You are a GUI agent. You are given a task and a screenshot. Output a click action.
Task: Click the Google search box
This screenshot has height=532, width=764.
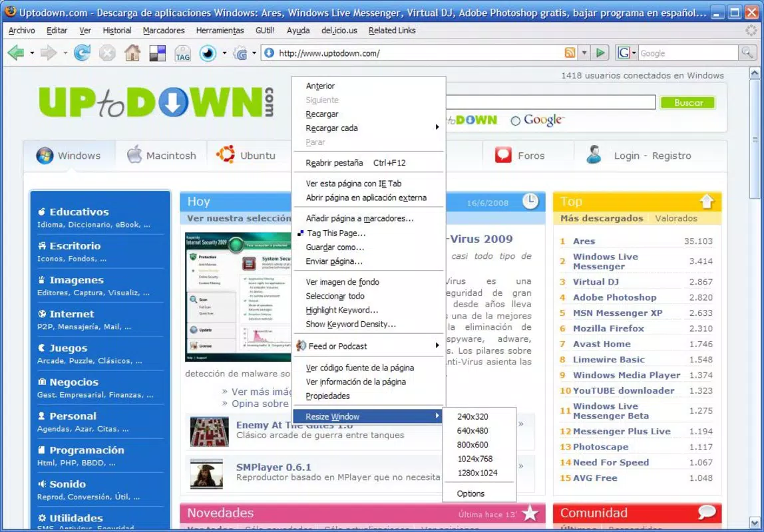pyautogui.click(x=687, y=53)
